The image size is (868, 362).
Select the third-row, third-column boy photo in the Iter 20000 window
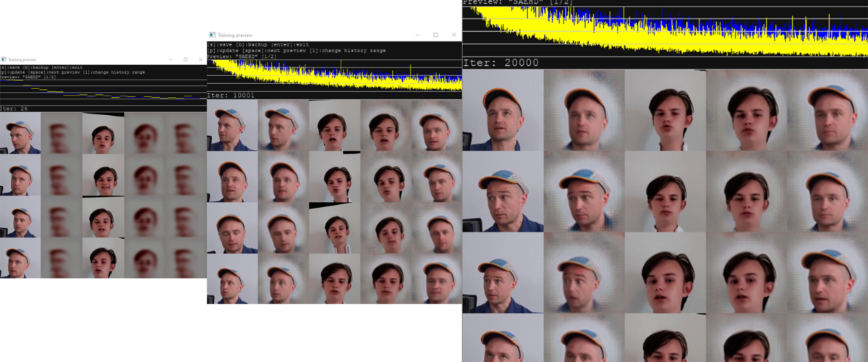pyautogui.click(x=665, y=272)
